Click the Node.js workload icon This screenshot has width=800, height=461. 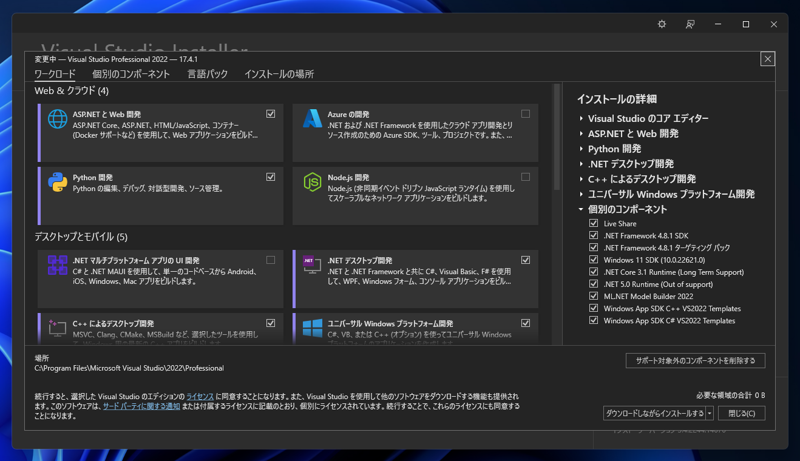pyautogui.click(x=312, y=182)
